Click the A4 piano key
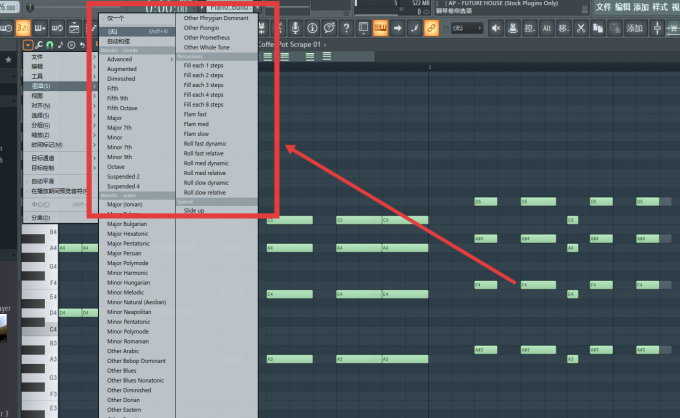The height and width of the screenshot is (418, 680). (40, 248)
